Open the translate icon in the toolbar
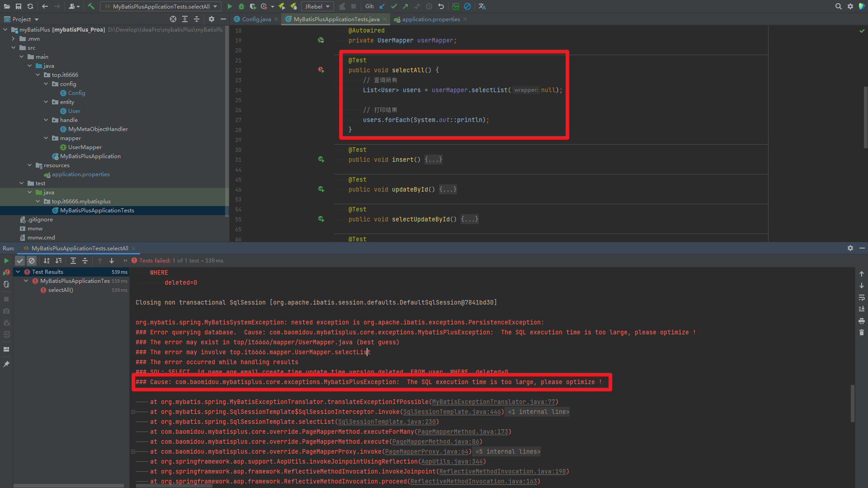This screenshot has height=488, width=868. point(482,6)
